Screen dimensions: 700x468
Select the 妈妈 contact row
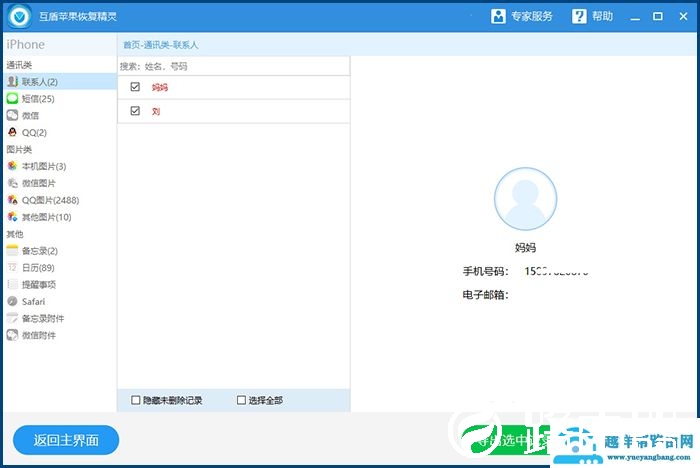234,88
